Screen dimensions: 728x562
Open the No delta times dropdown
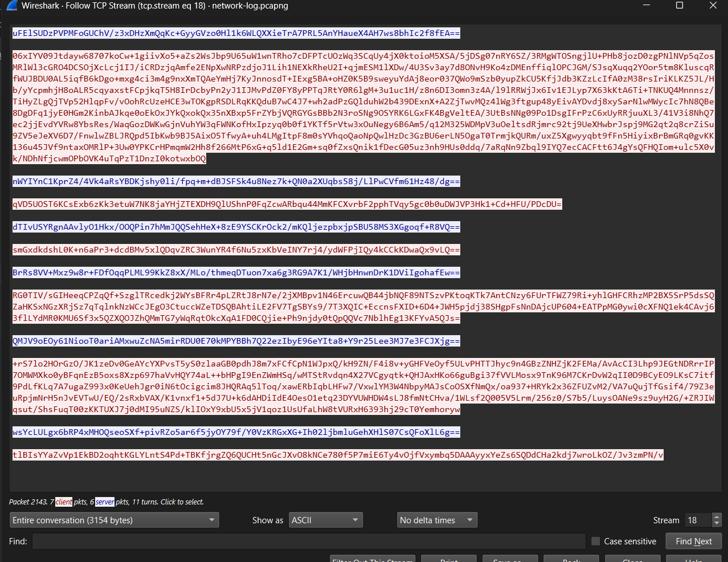(x=437, y=520)
